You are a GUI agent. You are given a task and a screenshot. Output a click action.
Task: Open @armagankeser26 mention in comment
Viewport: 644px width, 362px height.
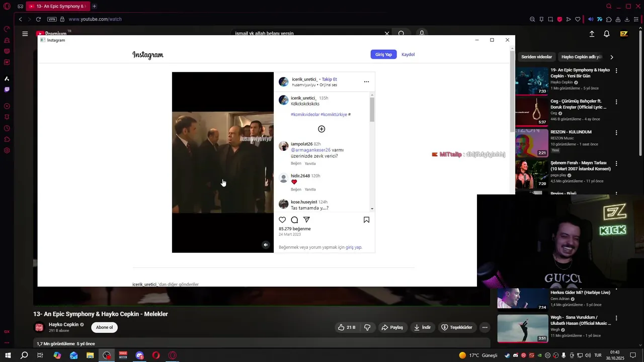point(310,150)
